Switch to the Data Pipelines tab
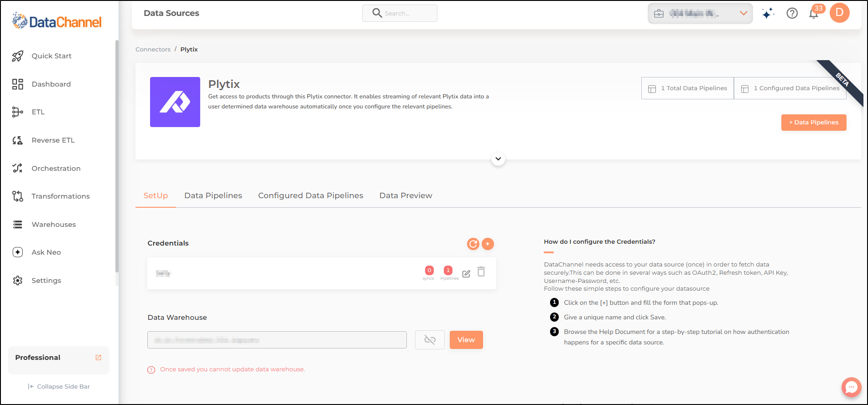868x405 pixels. coord(213,195)
